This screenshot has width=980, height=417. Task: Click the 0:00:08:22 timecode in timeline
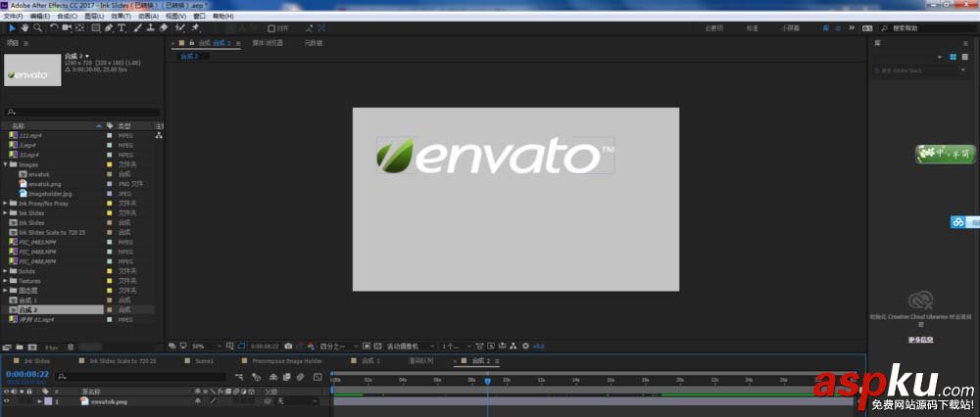click(x=27, y=374)
